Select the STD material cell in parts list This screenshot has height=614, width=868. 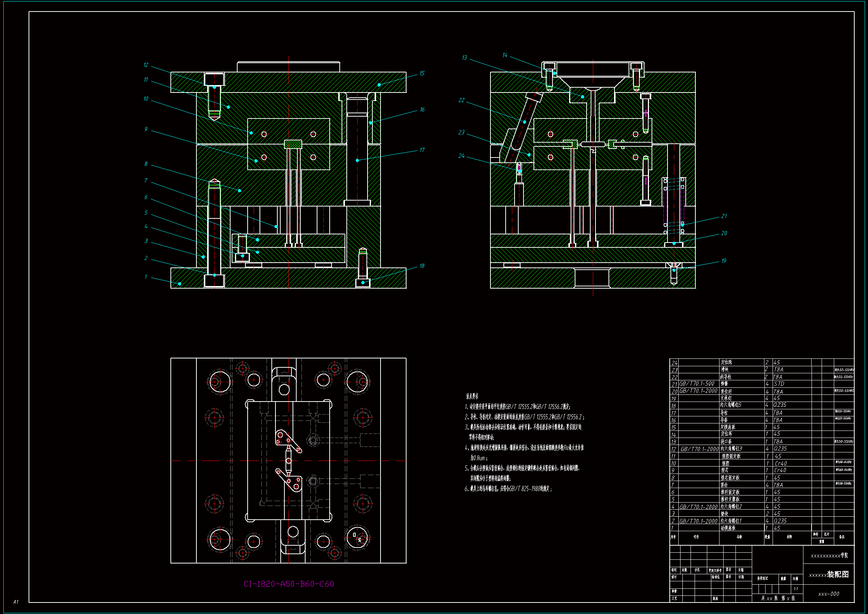click(779, 384)
